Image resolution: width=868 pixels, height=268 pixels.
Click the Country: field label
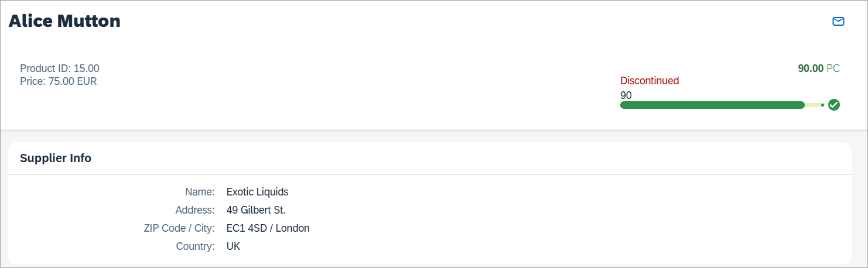coord(196,246)
